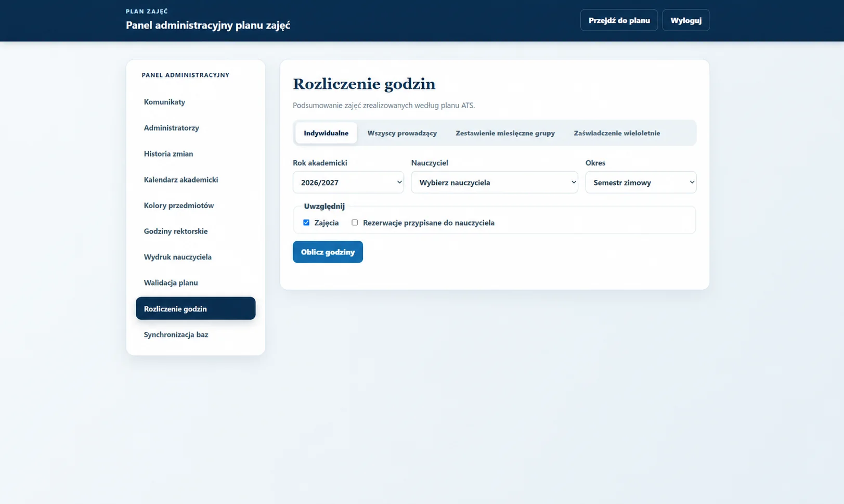This screenshot has height=504, width=844.
Task: Open Kolory przedmiotów settings
Action: [196, 205]
